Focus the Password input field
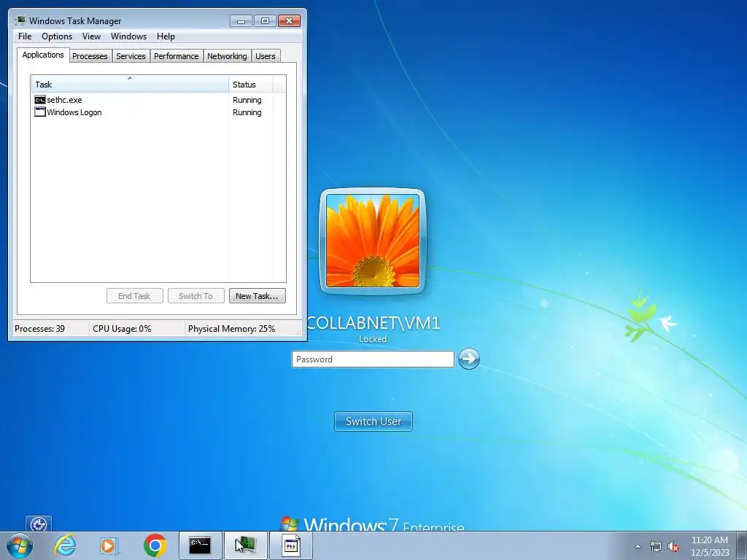The width and height of the screenshot is (747, 560). click(373, 359)
